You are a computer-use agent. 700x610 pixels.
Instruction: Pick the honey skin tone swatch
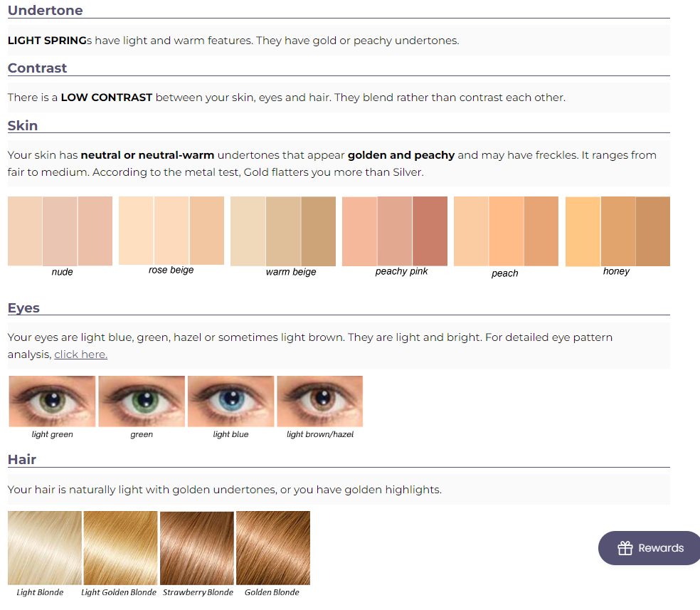pos(617,231)
